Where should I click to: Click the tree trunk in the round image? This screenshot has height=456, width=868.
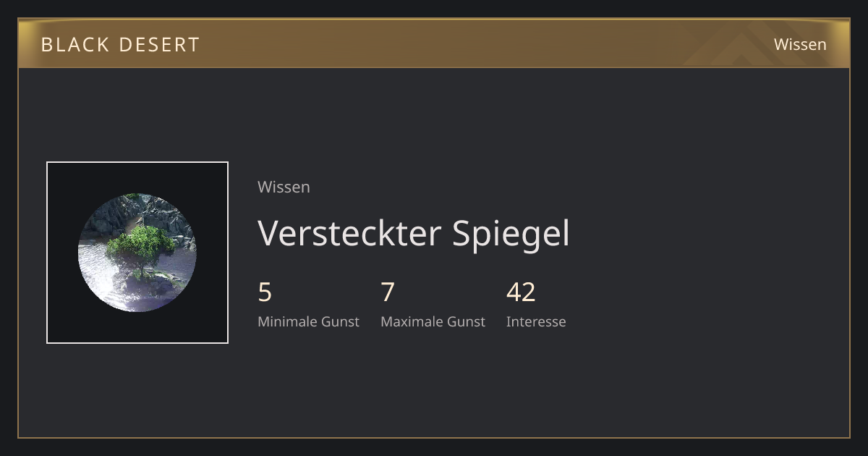click(x=142, y=270)
